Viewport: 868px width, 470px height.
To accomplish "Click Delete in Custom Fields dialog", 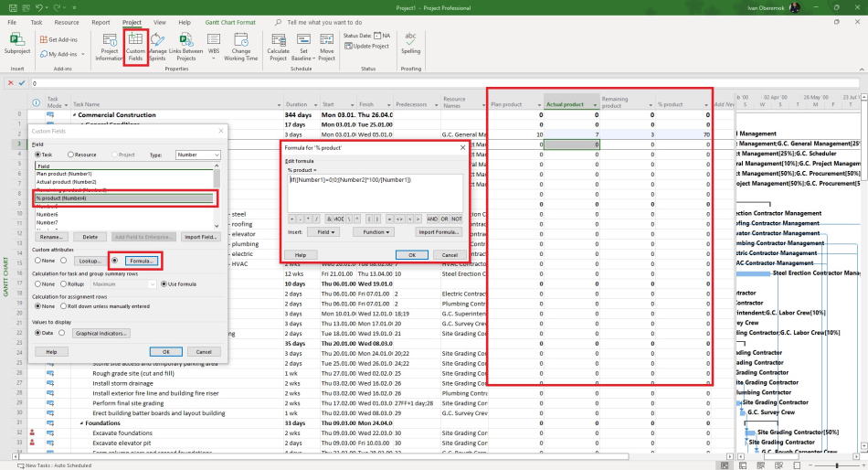I will tap(90, 237).
